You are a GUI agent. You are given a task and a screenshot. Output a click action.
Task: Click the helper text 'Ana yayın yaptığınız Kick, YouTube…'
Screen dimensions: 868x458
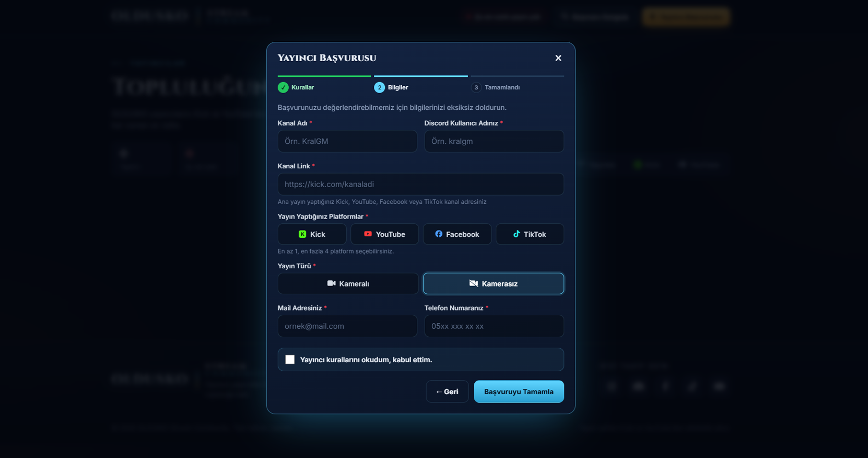[382, 202]
